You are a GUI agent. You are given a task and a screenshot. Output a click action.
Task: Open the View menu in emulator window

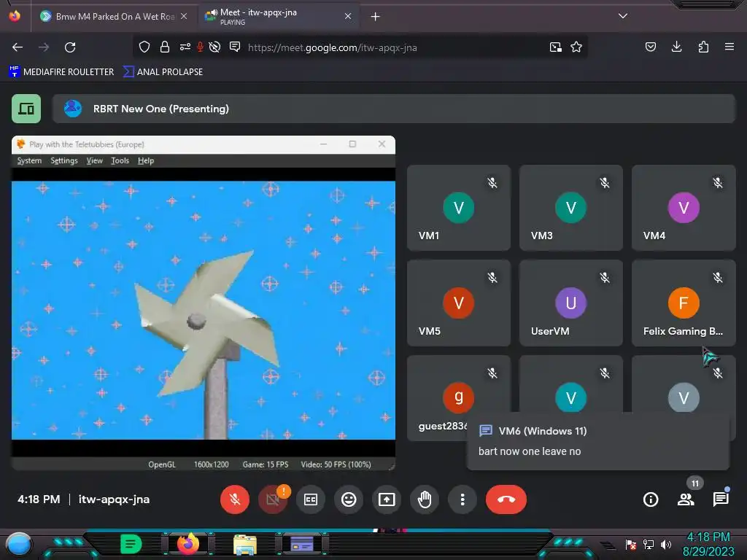tap(94, 160)
